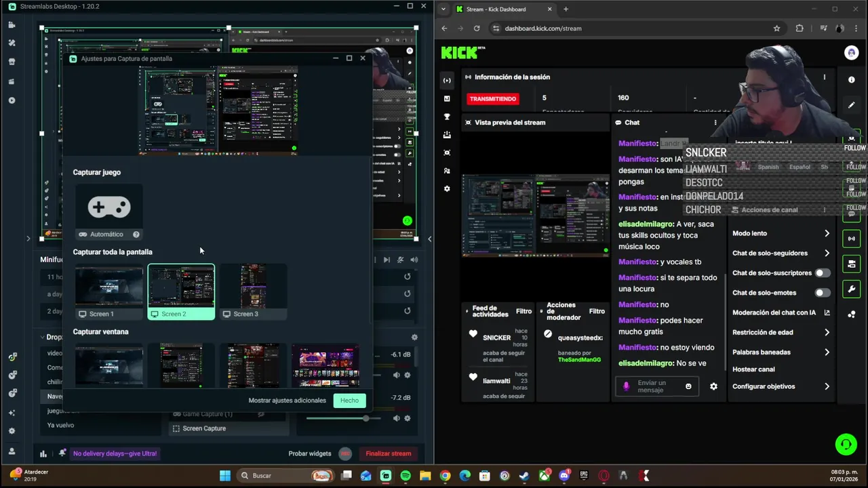Open the trophy achievements icon in Kick's sidebar
Viewport: 868px width, 488px height.
coord(447,117)
